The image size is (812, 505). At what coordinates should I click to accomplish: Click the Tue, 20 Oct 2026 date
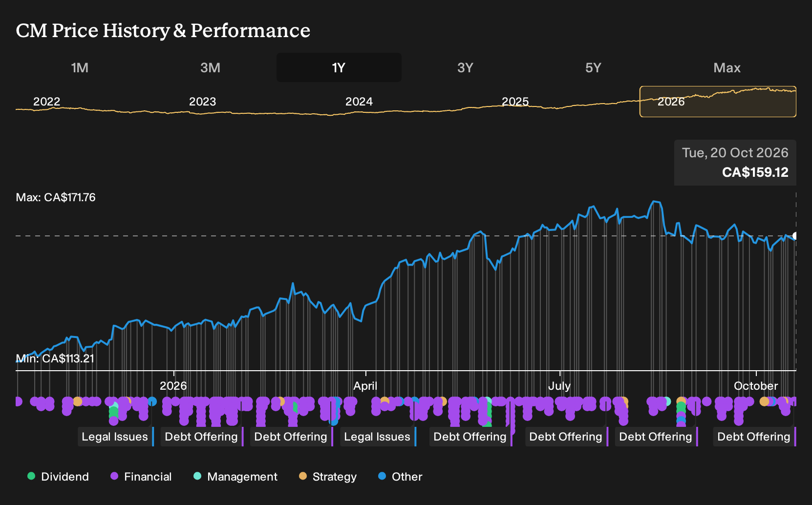[735, 152]
